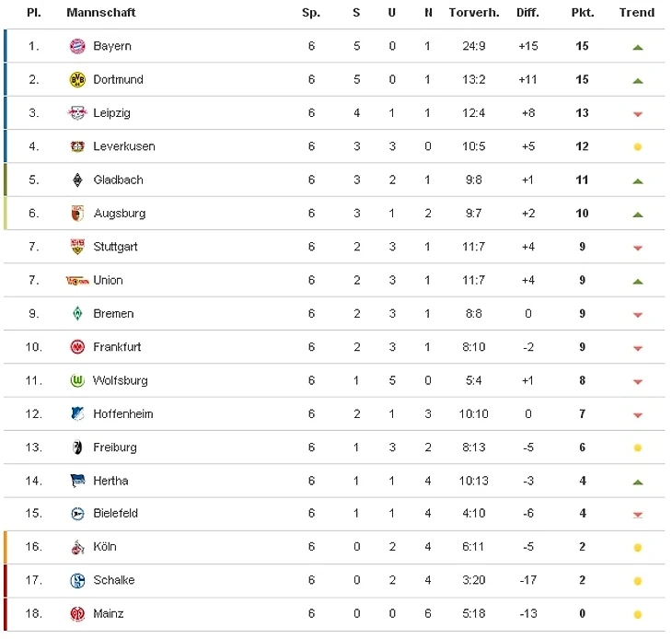The image size is (672, 639).
Task: Click the Bayern club logo
Action: 77,46
